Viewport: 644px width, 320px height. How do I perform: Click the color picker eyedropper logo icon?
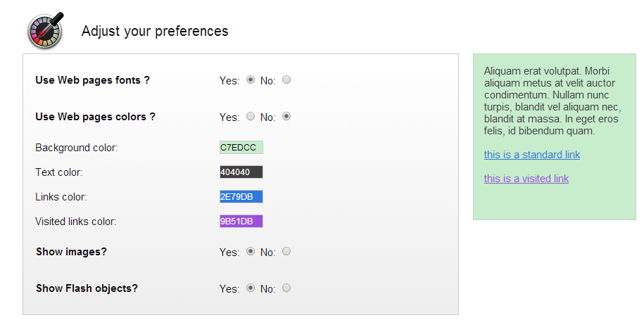(46, 32)
